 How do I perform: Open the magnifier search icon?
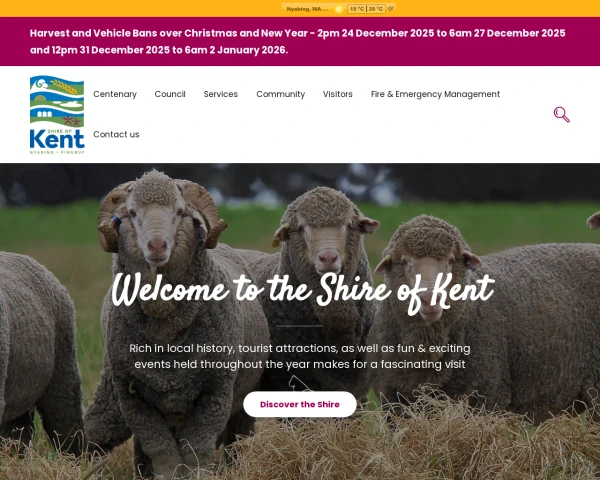tap(561, 114)
